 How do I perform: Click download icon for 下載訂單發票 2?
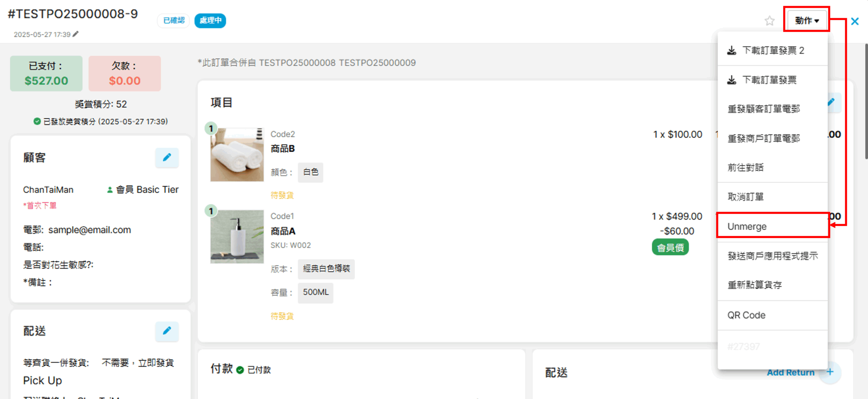[732, 51]
